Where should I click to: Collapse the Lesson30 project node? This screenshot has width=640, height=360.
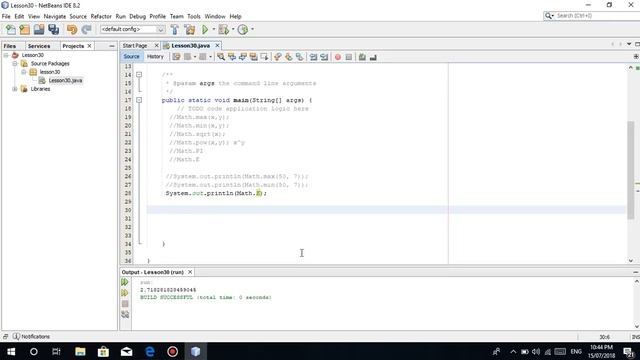pos(6,55)
